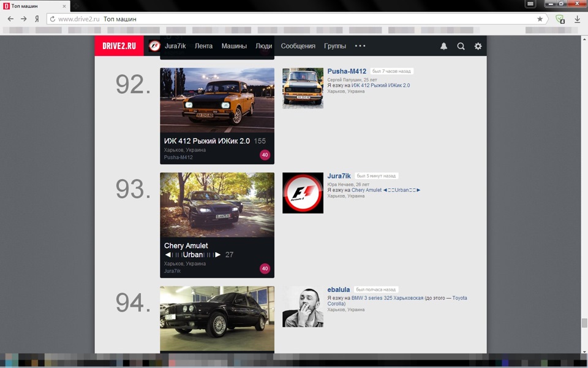Open new tab with plus button
This screenshot has width=588, height=368.
pyautogui.click(x=76, y=6)
